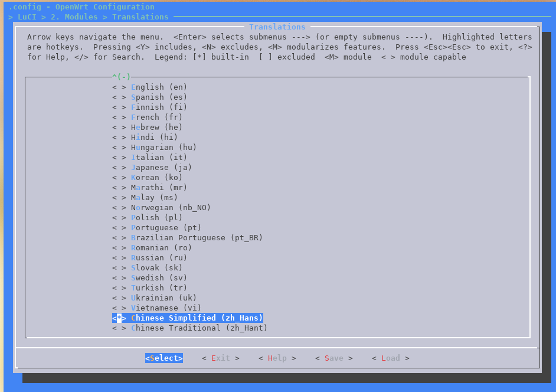Open the Help button

click(277, 358)
